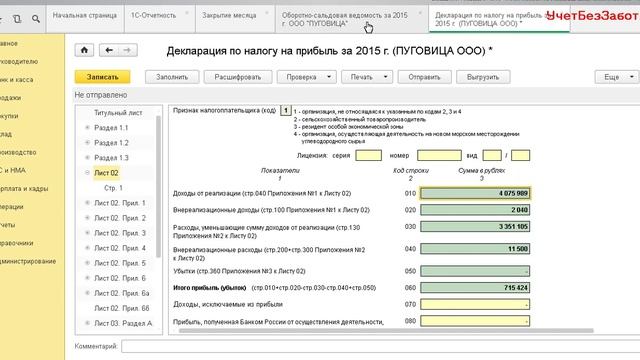Collapse the Лист 02 tree node
This screenshot has height=360, width=640.
click(87, 173)
